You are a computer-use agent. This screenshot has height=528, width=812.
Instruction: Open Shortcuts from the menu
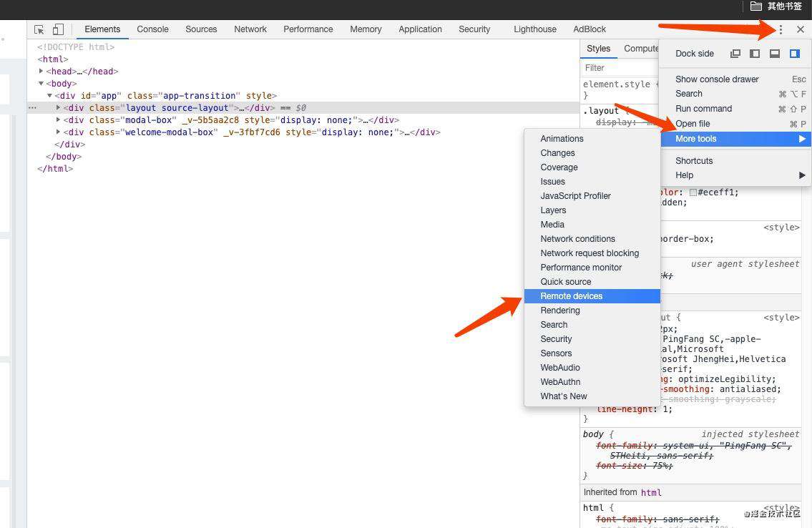(735, 161)
